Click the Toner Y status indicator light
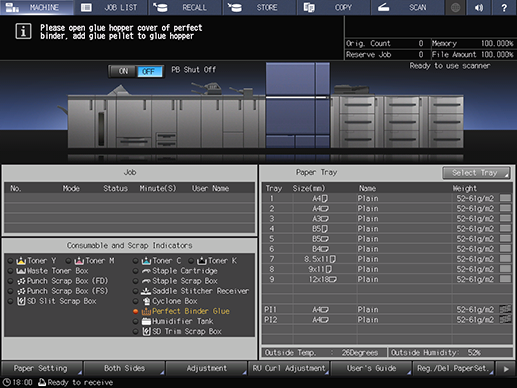 click(10, 261)
